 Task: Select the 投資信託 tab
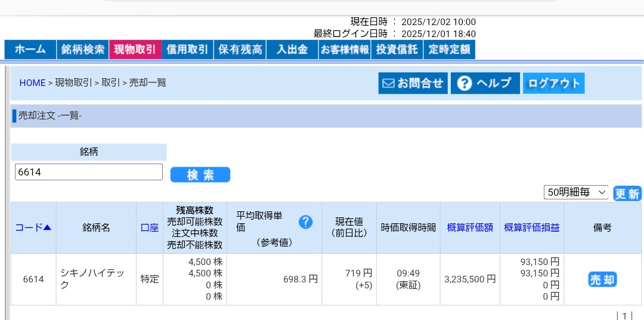[397, 50]
